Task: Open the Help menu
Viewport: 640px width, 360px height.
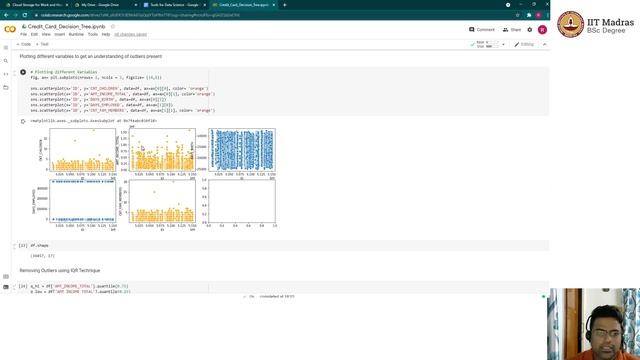Action: 106,35
